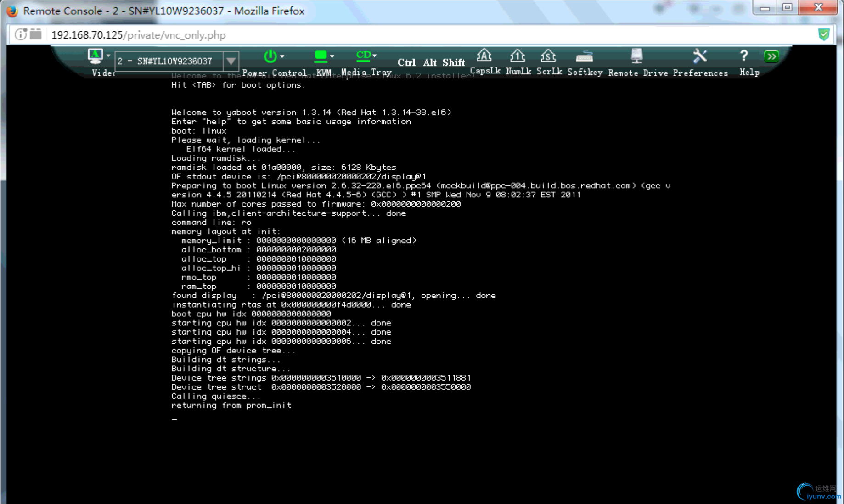844x504 pixels.
Task: Click the 'boot: linux' console line
Action: (x=199, y=131)
